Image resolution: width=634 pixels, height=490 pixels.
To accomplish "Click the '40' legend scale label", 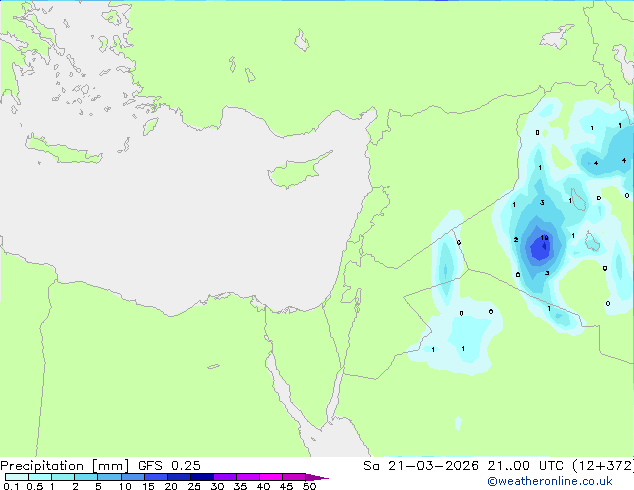I will (x=263, y=486).
